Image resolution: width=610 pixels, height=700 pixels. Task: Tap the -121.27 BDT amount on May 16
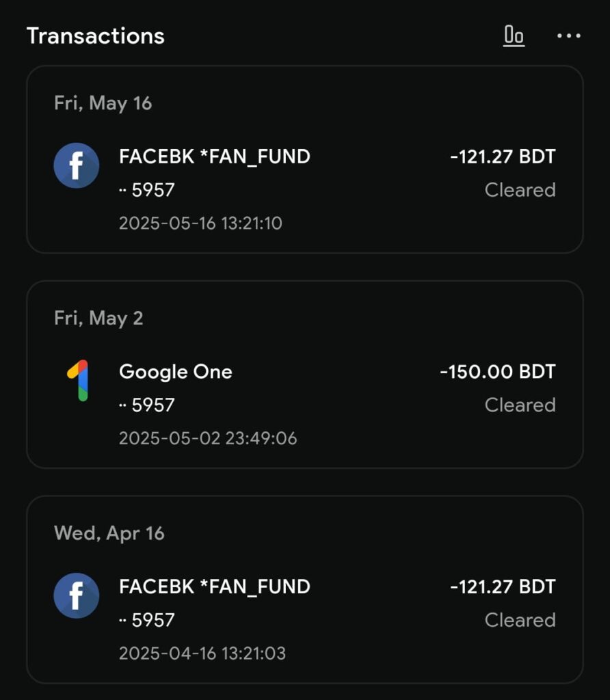[503, 157]
